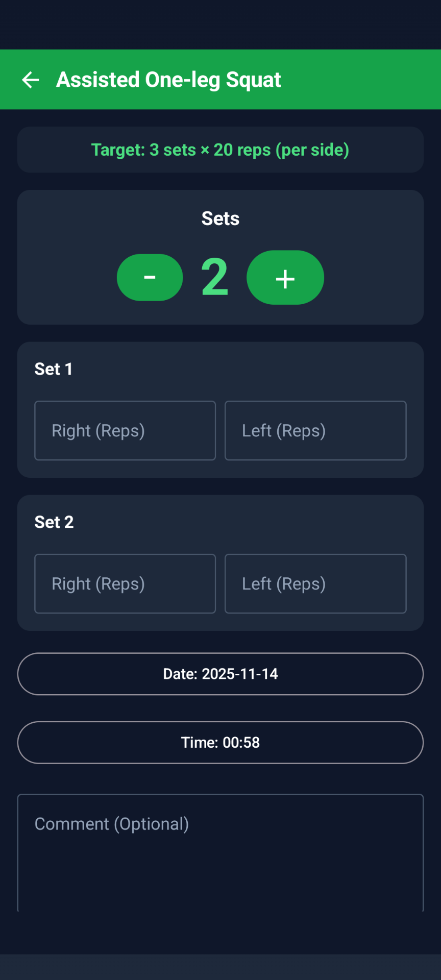
Task: Increase the sets count with plus
Action: click(x=285, y=278)
